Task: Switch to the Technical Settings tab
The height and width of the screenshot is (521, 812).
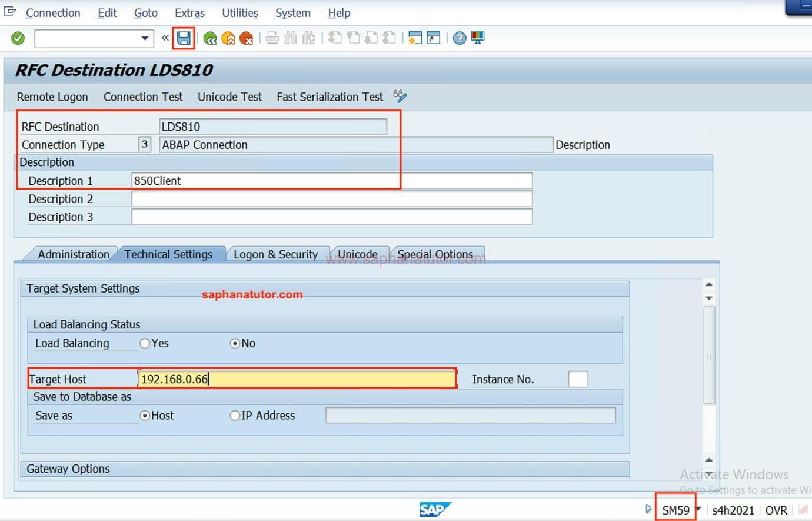Action: click(168, 254)
